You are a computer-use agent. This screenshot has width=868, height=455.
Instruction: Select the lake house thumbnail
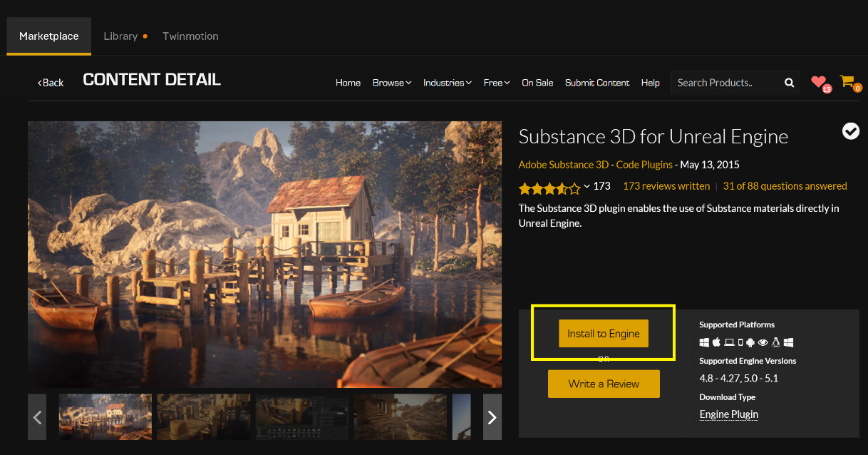pyautogui.click(x=105, y=417)
